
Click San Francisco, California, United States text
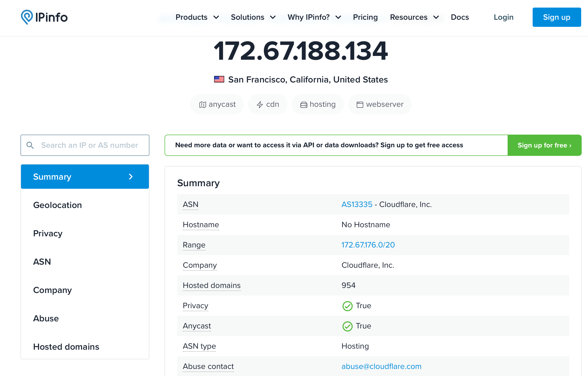click(x=308, y=79)
